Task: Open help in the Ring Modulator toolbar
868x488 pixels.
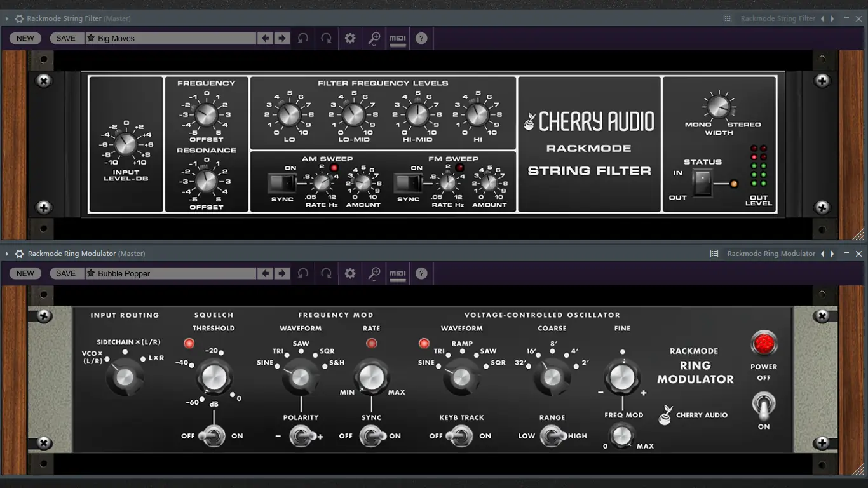Action: 421,273
